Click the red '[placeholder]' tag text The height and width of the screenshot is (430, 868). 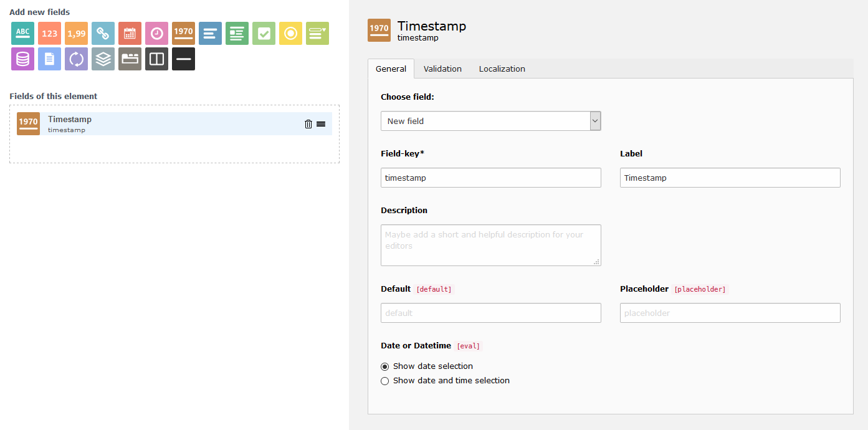coord(700,289)
